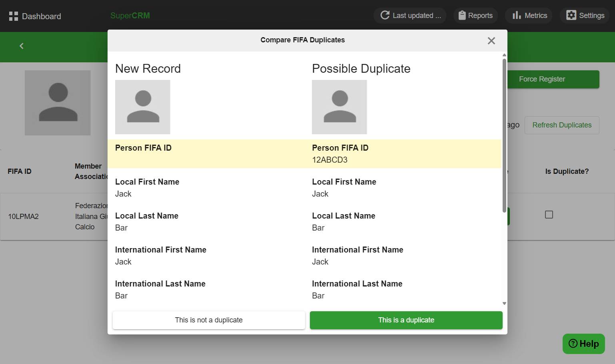Tick the Is Duplicate checkbox for 10LPMA2
615x364 pixels.
point(549,215)
